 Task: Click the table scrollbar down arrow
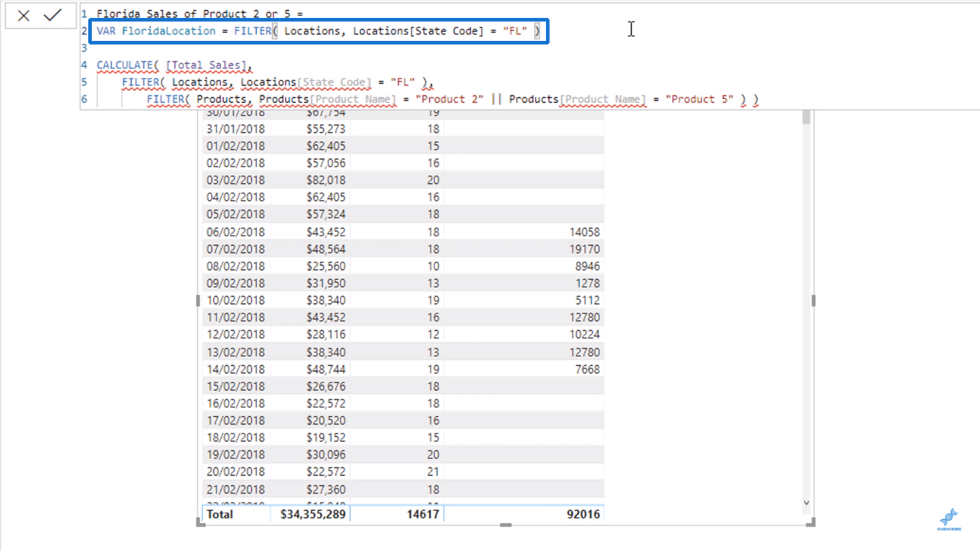806,504
